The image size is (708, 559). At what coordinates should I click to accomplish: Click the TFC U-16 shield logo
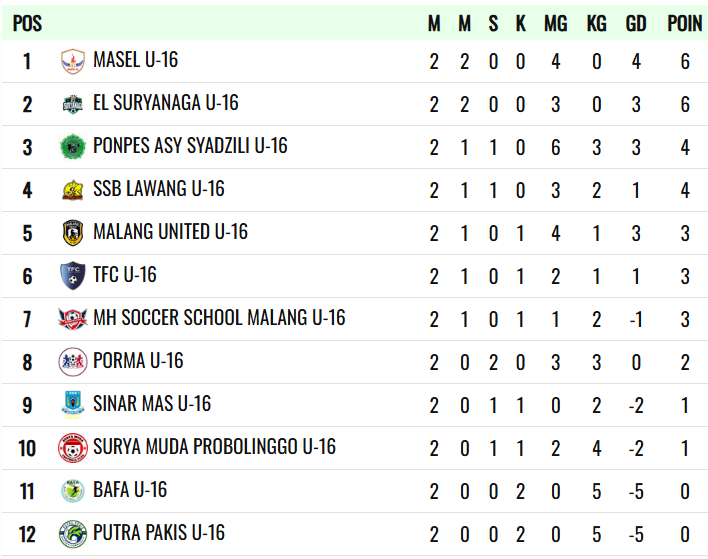point(73,276)
